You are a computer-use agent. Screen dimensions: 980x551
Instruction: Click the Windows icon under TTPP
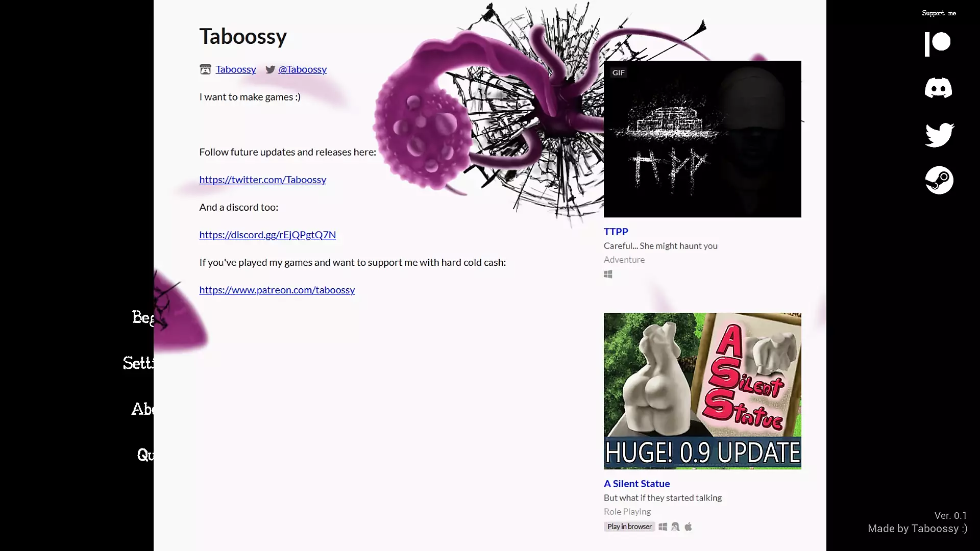(608, 274)
